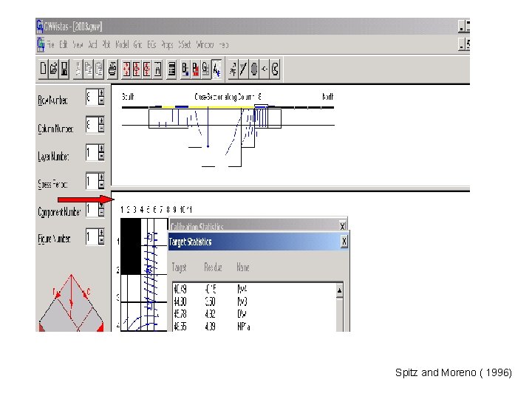
Task: Click the gray ellipse toolbar icon
Action: 253,69
